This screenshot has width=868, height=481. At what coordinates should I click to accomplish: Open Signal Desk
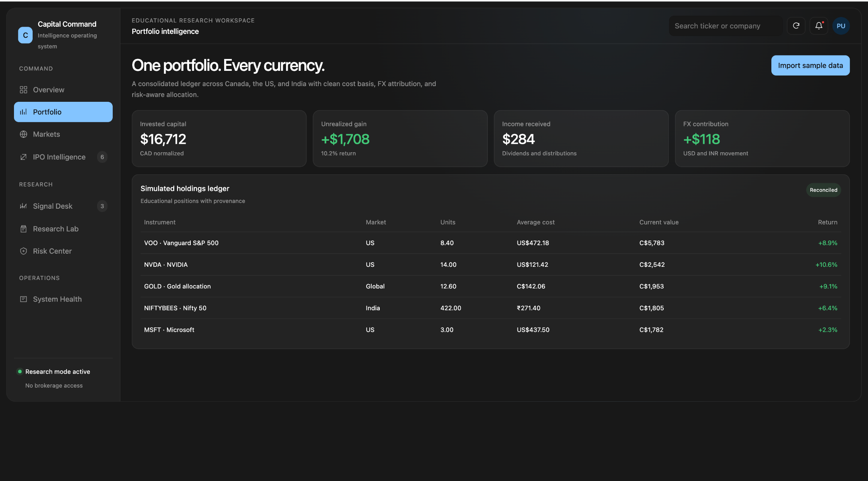pyautogui.click(x=63, y=206)
